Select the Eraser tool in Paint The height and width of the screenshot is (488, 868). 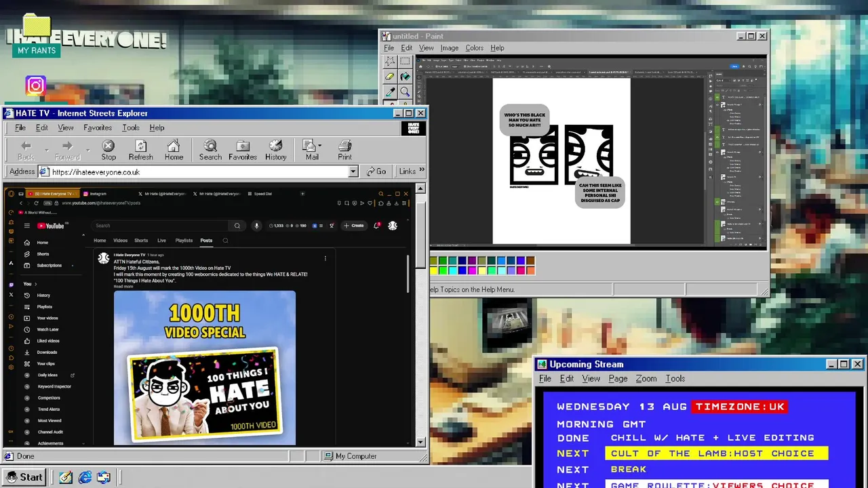390,77
